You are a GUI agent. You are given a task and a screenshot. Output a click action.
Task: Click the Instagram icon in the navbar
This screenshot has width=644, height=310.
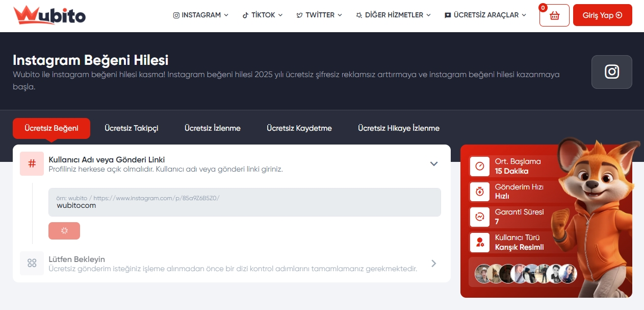(175, 15)
